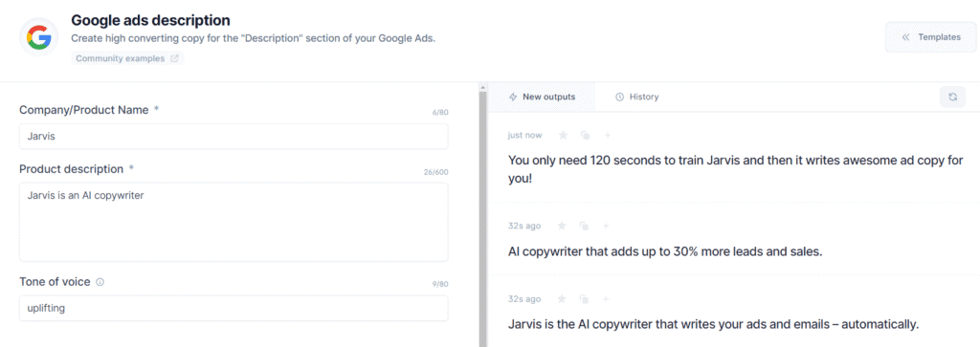The image size is (980, 347).
Task: Click the Company/Product Name field containing Jarvis
Action: [x=234, y=136]
